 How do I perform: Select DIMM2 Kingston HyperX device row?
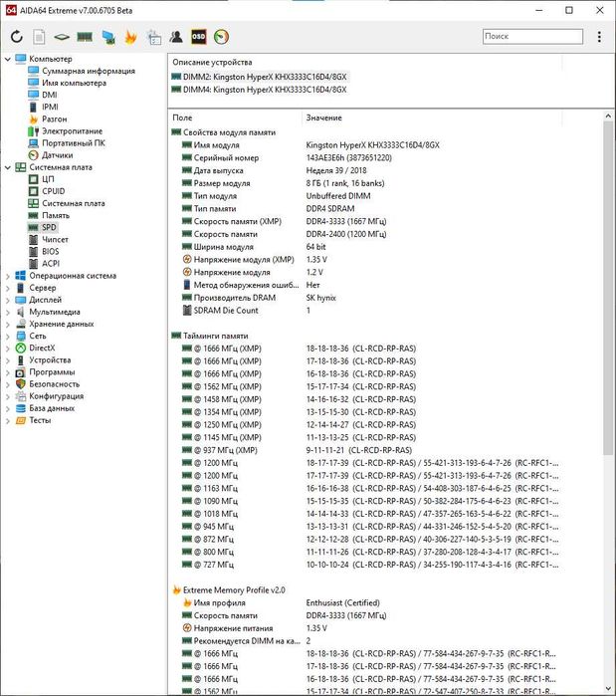pyautogui.click(x=260, y=77)
